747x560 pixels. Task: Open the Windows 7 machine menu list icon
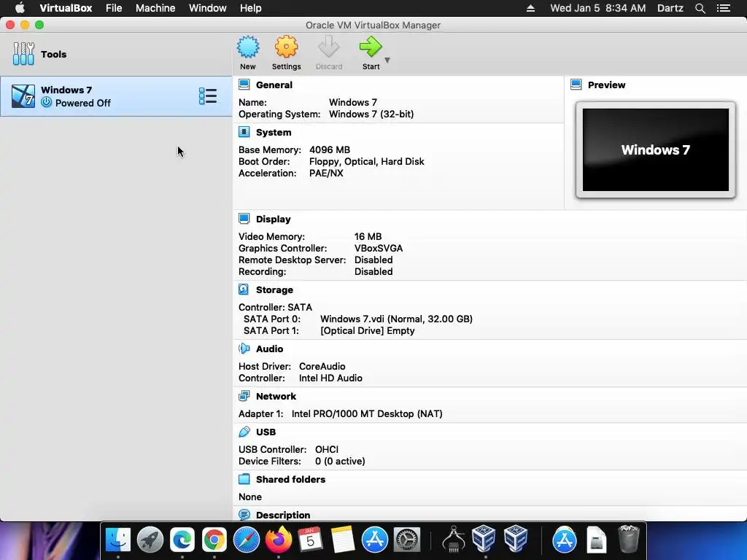(208, 96)
